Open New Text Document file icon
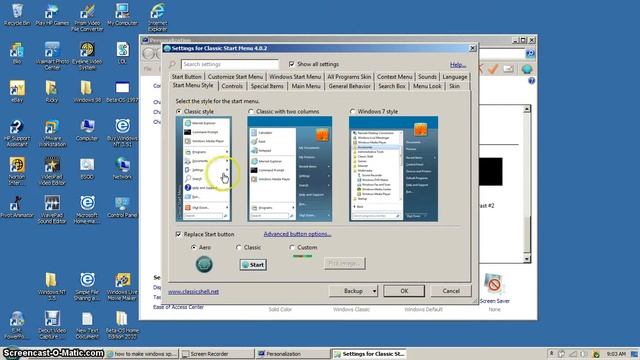The image size is (640, 360). pos(87,325)
